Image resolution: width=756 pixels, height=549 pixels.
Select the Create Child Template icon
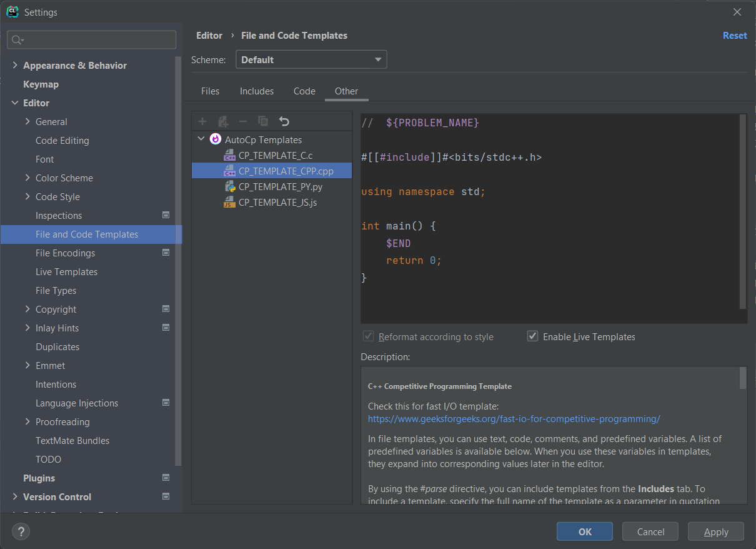click(x=222, y=121)
